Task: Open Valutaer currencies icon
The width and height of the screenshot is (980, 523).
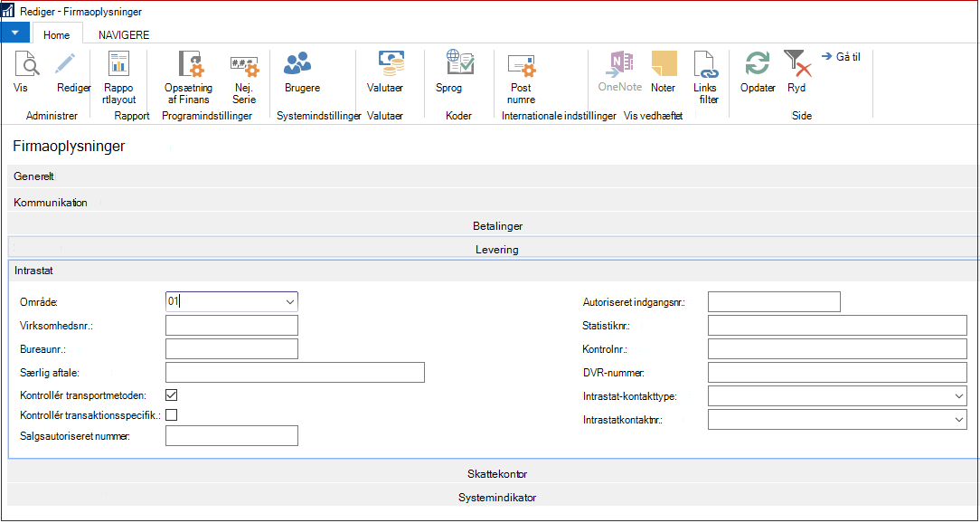Action: tap(390, 64)
